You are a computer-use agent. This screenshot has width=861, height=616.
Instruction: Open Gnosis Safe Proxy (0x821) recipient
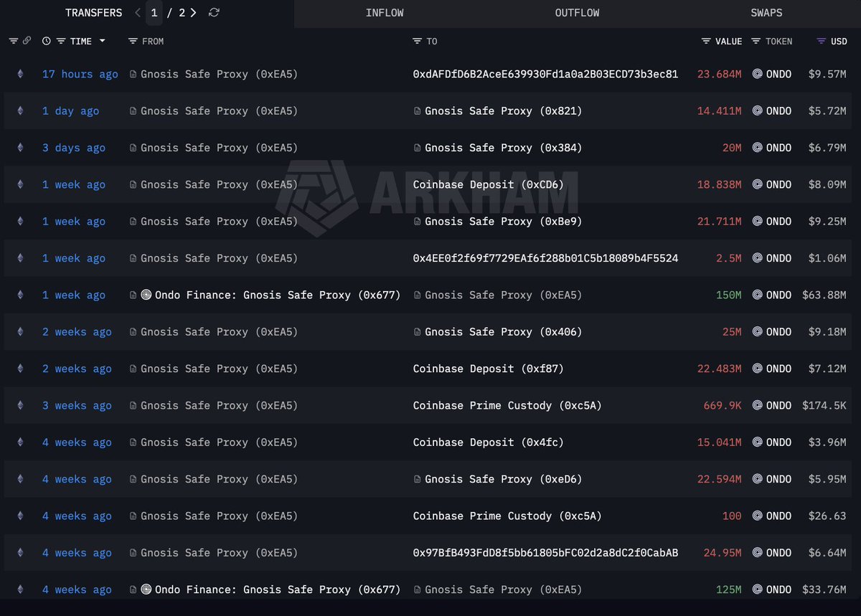[504, 111]
